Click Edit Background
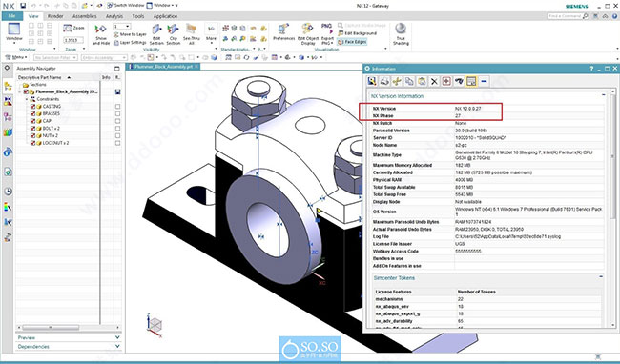 (358, 33)
